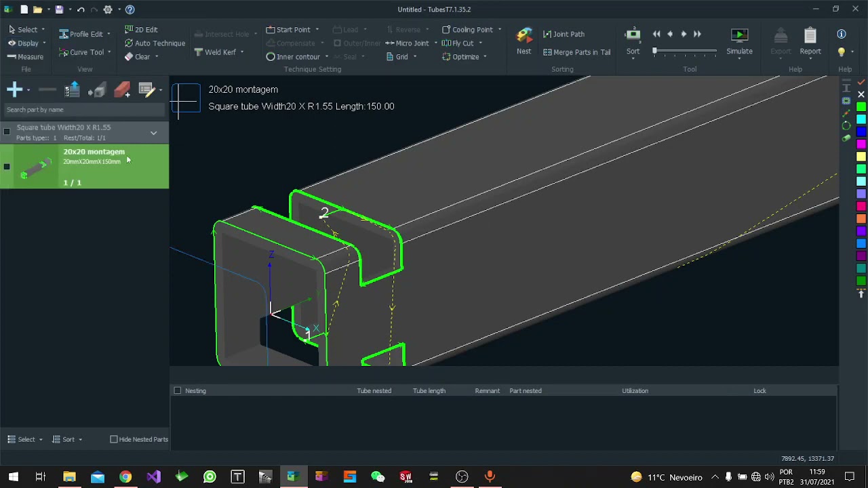Click the simulation speed slider
The width and height of the screenshot is (868, 488).
point(685,52)
